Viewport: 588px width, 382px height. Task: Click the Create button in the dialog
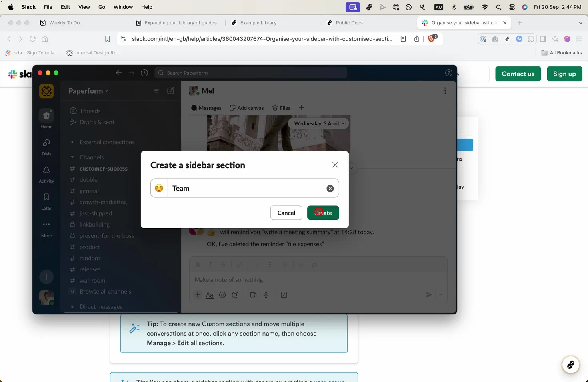click(x=323, y=213)
